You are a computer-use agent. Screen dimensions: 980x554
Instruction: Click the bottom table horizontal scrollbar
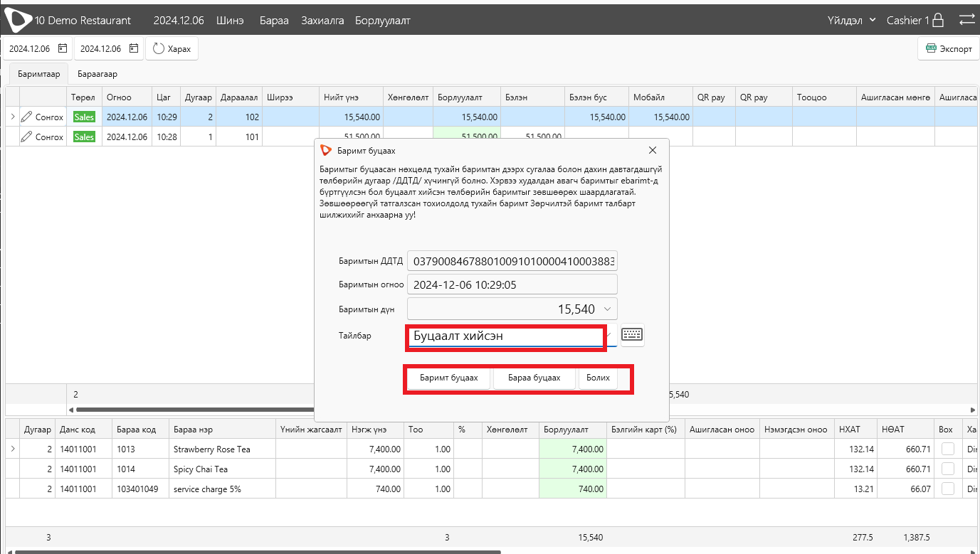[258, 551]
